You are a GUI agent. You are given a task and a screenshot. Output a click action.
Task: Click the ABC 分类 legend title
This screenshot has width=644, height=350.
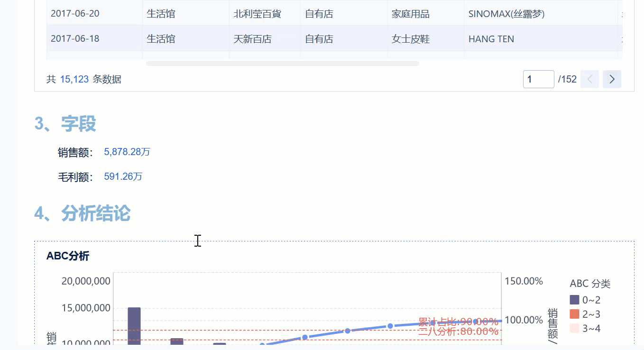(x=590, y=284)
